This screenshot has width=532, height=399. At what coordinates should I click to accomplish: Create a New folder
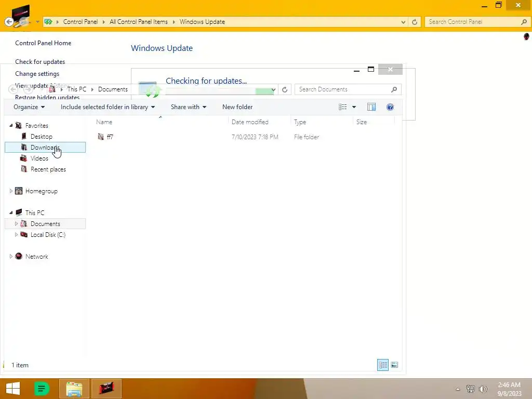(x=237, y=107)
